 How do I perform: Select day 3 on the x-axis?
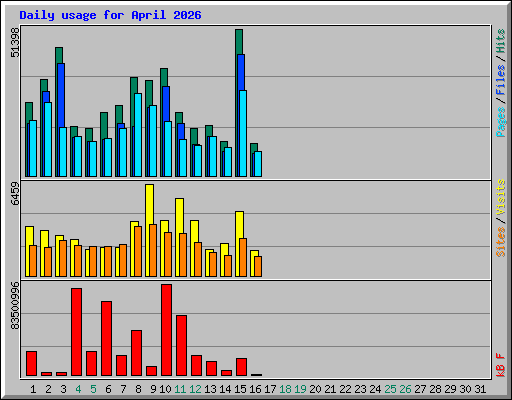pyautogui.click(x=63, y=389)
